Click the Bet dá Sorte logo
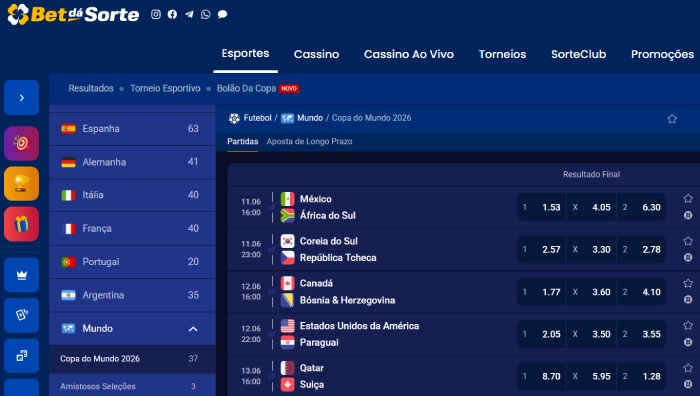The image size is (700, 396). coord(73,14)
